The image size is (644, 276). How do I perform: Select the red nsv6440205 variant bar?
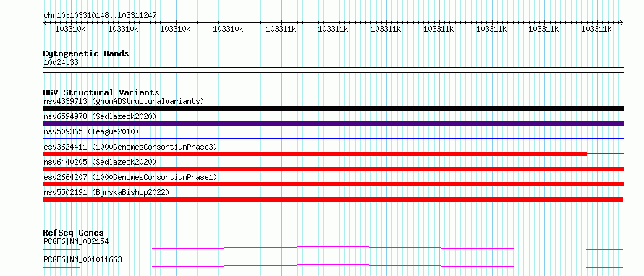tap(333, 169)
